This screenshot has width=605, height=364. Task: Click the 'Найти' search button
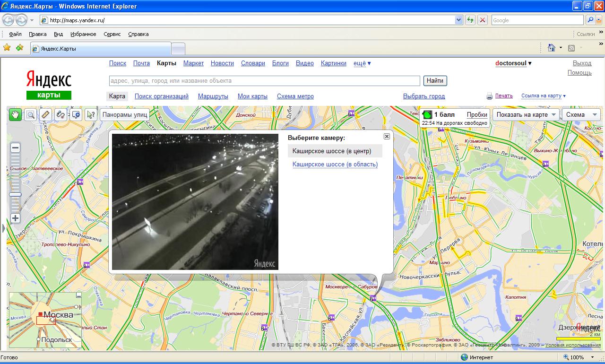[435, 81]
